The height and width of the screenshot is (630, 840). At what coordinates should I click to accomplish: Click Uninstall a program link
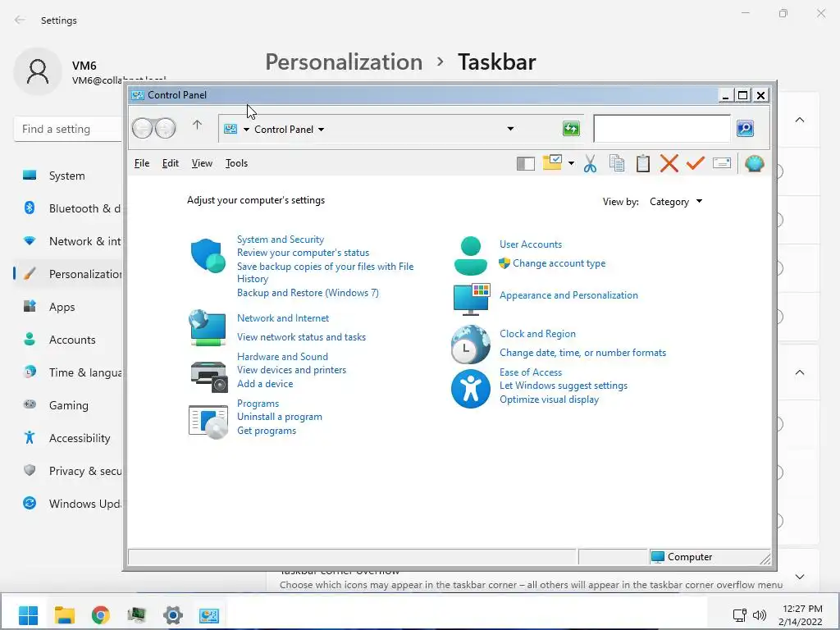[x=280, y=417]
